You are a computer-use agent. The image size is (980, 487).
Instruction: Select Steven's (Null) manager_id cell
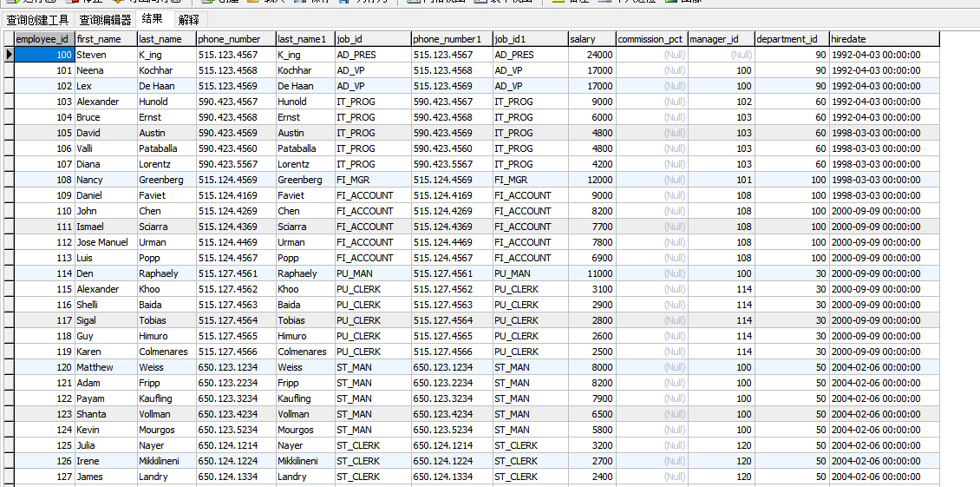coord(721,55)
